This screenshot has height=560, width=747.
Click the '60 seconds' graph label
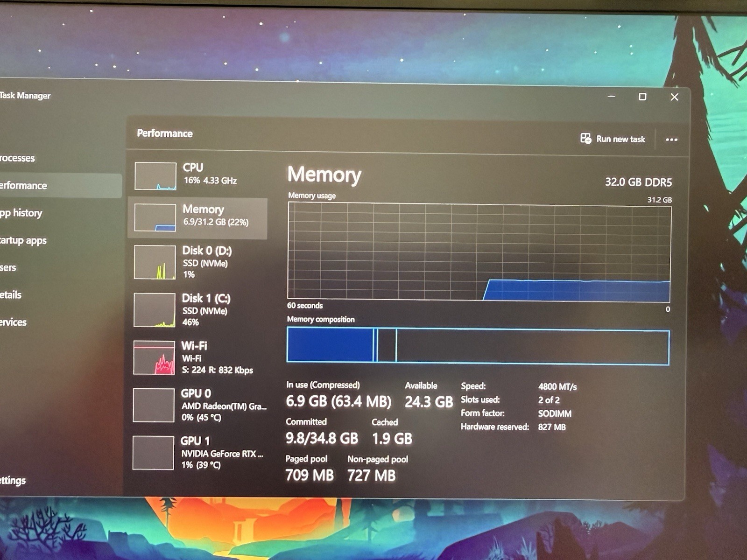click(x=305, y=306)
